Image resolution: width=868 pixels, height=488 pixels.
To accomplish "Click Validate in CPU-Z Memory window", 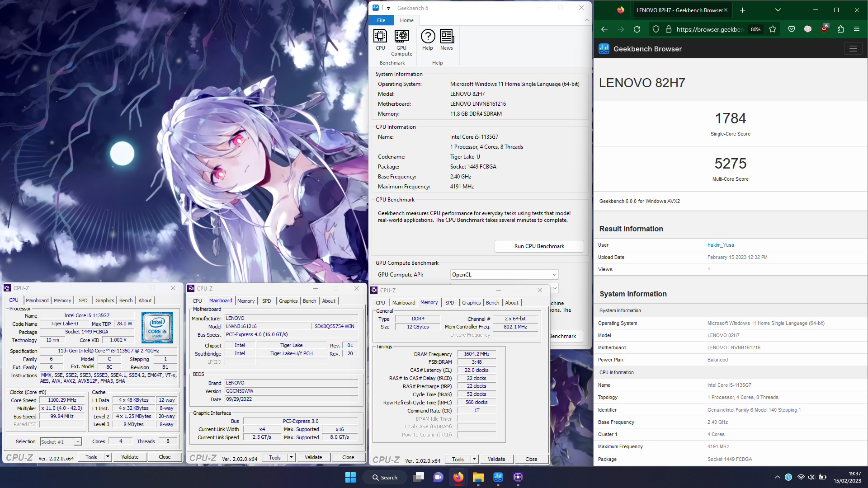I will 496,459.
